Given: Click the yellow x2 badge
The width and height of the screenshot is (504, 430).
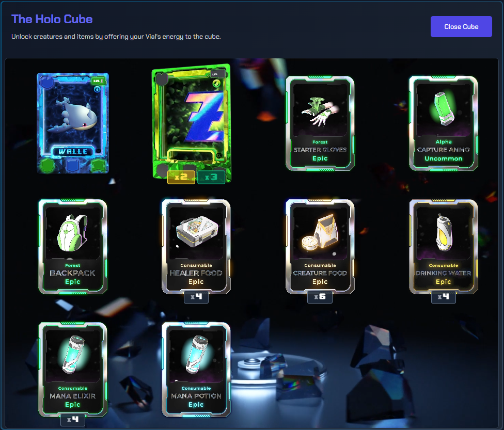Looking at the screenshot, I should (181, 177).
